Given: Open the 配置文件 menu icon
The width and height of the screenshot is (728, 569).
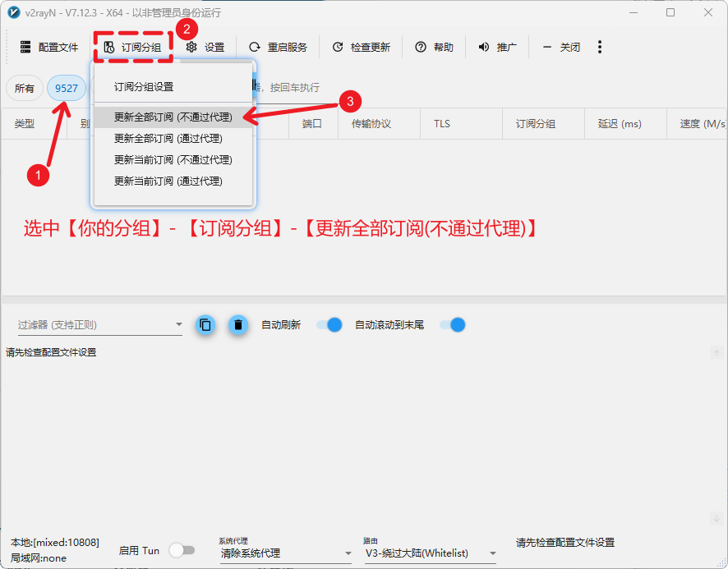Looking at the screenshot, I should tap(25, 47).
